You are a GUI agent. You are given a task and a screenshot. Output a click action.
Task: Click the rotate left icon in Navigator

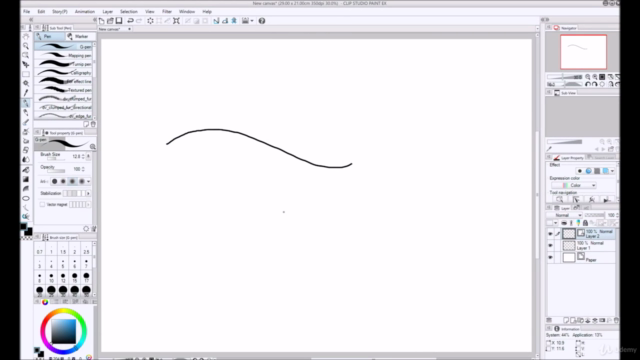click(x=588, y=84)
